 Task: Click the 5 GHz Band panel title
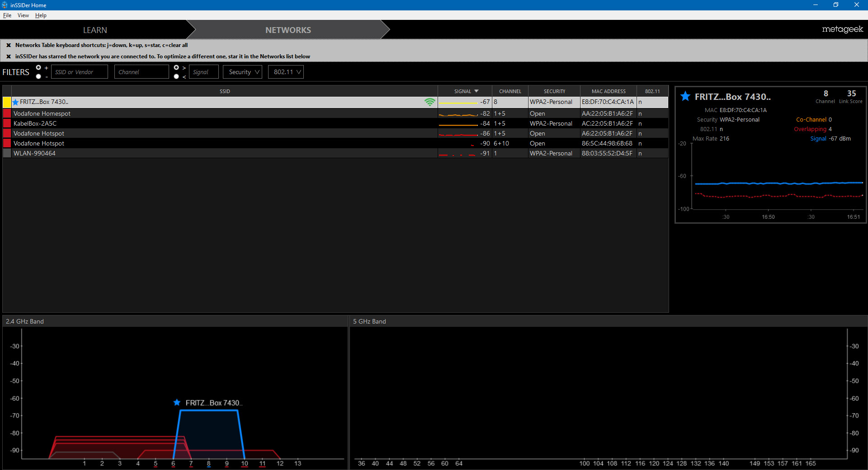coord(369,321)
